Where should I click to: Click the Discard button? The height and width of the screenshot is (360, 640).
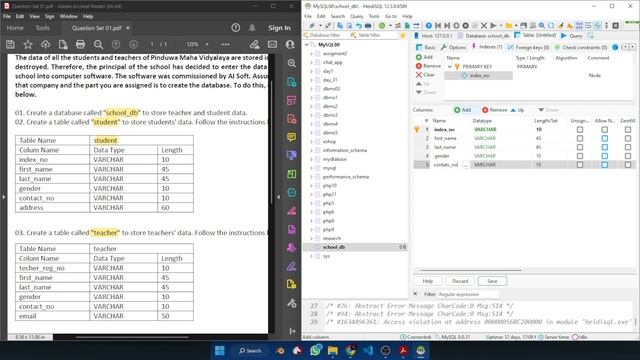pyautogui.click(x=460, y=281)
